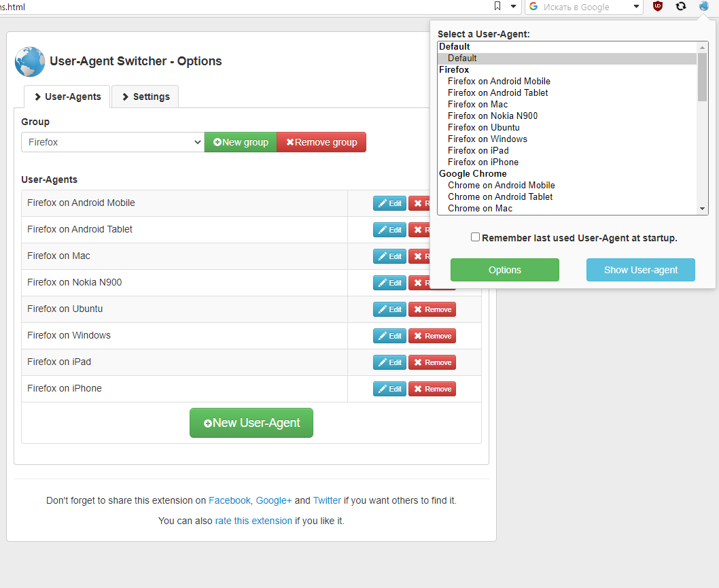Edit Firefox on Android Mobile entry
The image size is (719, 588).
click(390, 203)
